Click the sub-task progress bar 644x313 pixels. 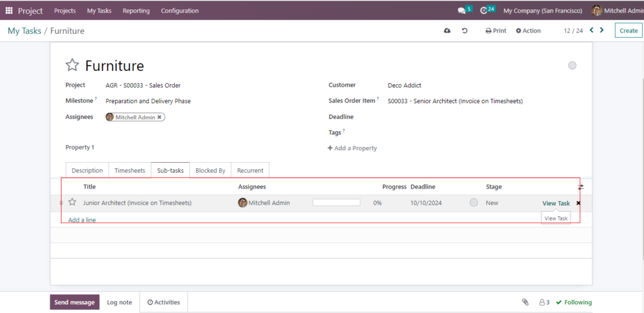(x=336, y=202)
